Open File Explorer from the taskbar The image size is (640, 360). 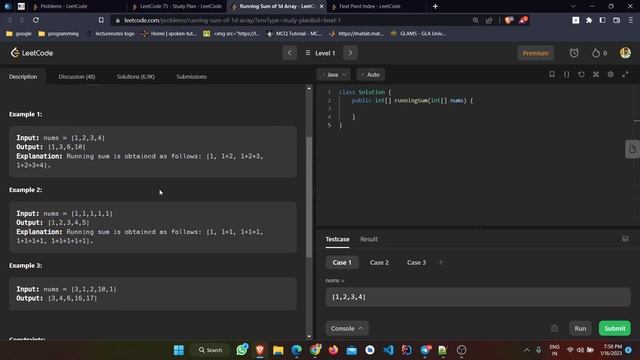point(278,350)
